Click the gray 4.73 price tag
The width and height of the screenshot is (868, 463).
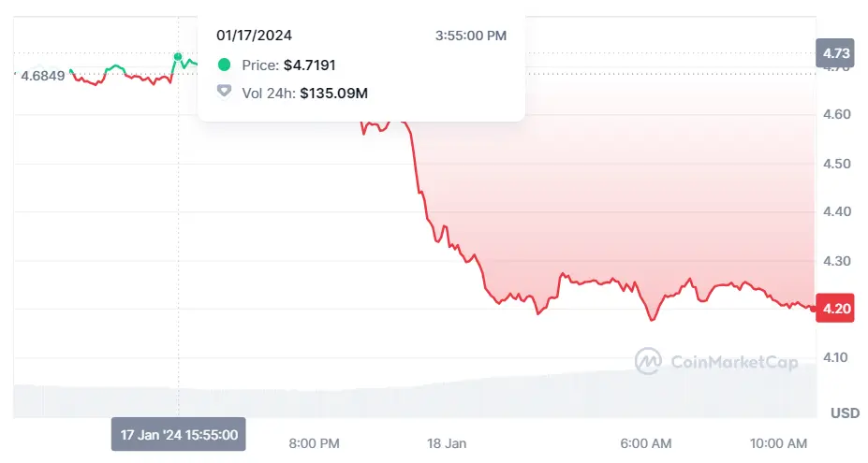[835, 52]
